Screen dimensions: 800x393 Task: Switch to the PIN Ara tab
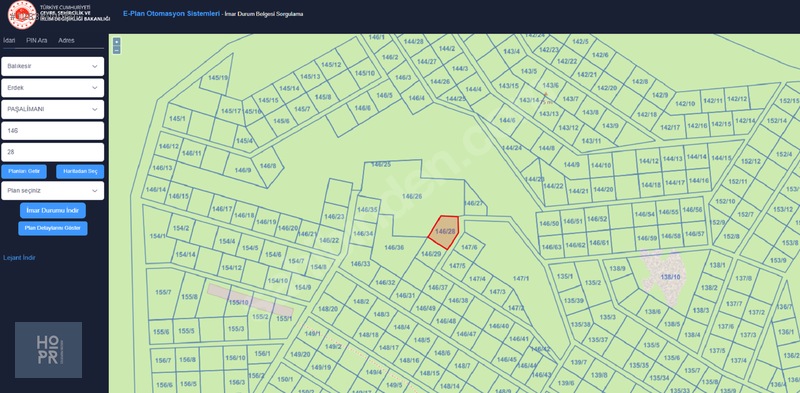click(x=37, y=40)
